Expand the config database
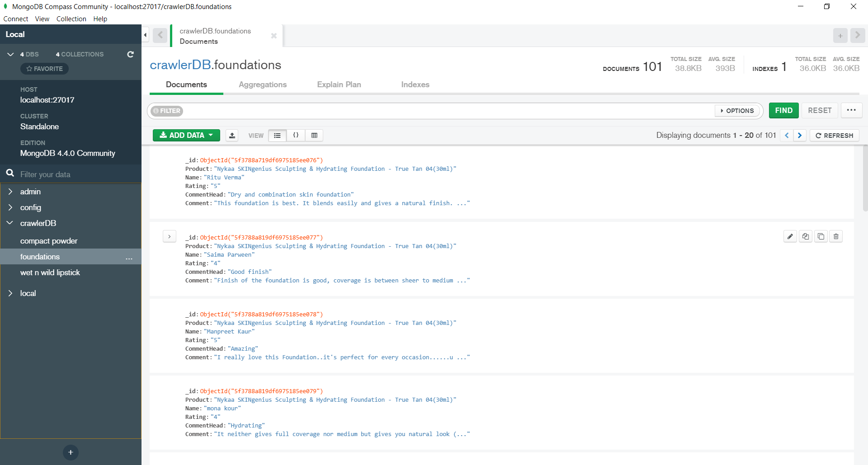Image resolution: width=868 pixels, height=465 pixels. pyautogui.click(x=10, y=207)
